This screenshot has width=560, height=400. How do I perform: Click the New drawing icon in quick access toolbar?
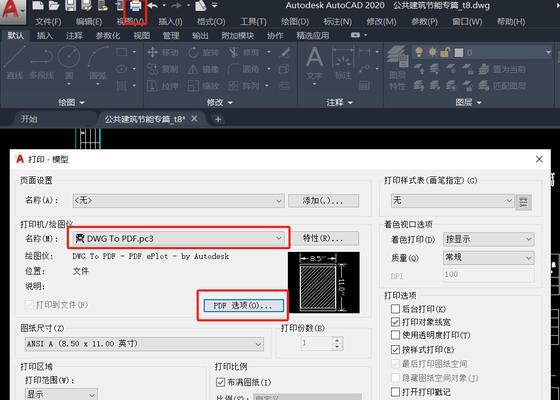point(38,5)
